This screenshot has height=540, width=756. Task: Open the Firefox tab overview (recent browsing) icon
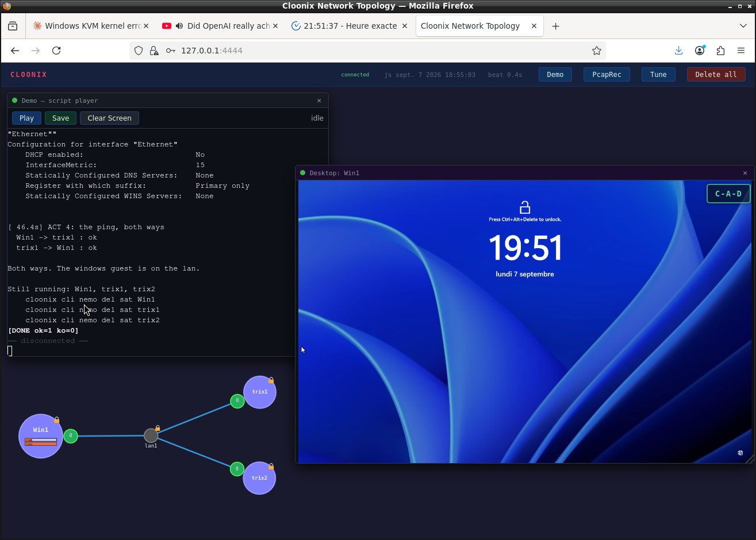(13, 26)
